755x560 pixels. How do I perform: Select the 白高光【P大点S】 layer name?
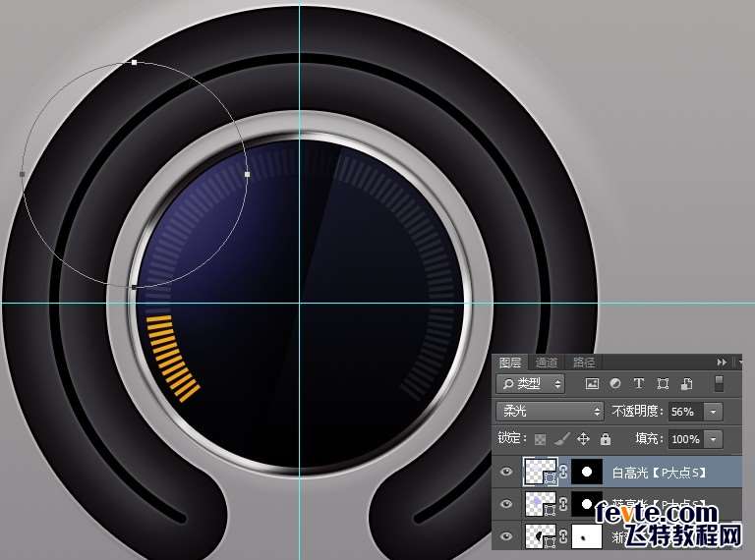[x=659, y=473]
